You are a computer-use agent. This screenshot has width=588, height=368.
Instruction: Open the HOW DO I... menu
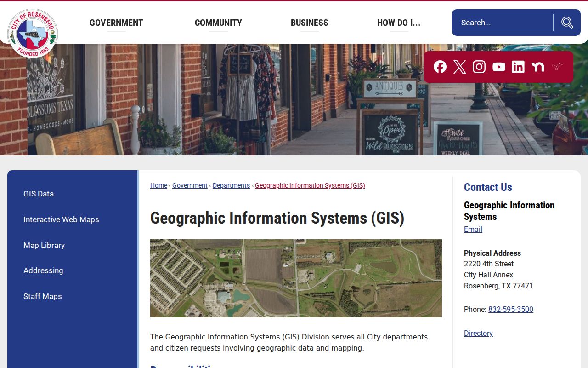[399, 23]
